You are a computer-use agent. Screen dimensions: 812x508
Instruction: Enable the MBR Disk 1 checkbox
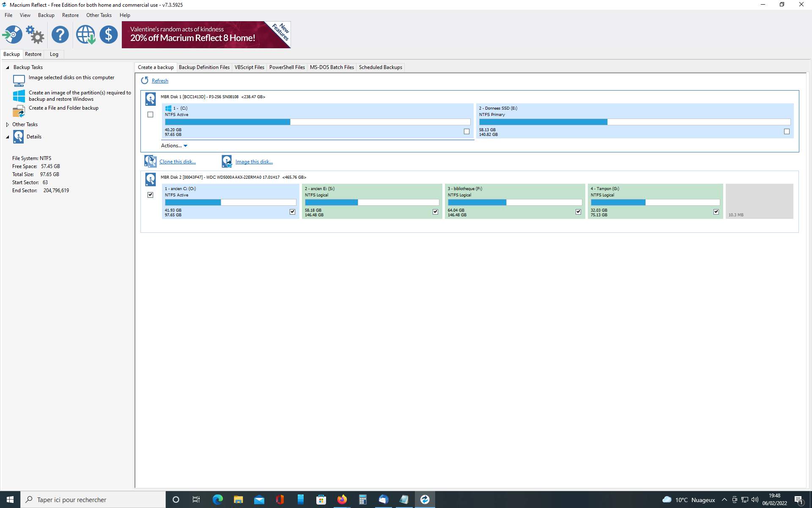150,114
